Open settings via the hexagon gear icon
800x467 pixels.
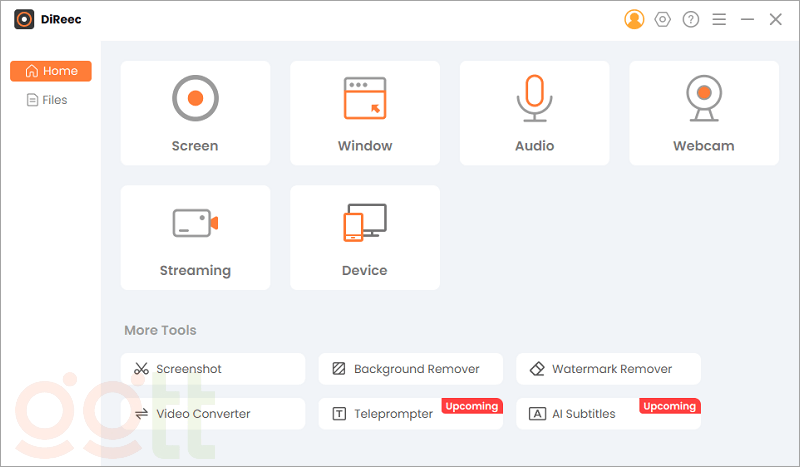pos(662,19)
